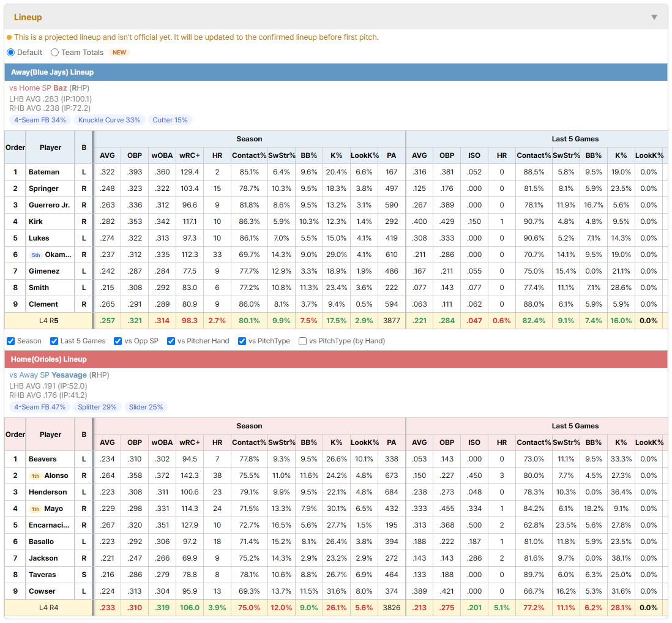Viewport: 672px width, 623px height.
Task: Disable the vs PitchType checkbox
Action: pyautogui.click(x=242, y=341)
